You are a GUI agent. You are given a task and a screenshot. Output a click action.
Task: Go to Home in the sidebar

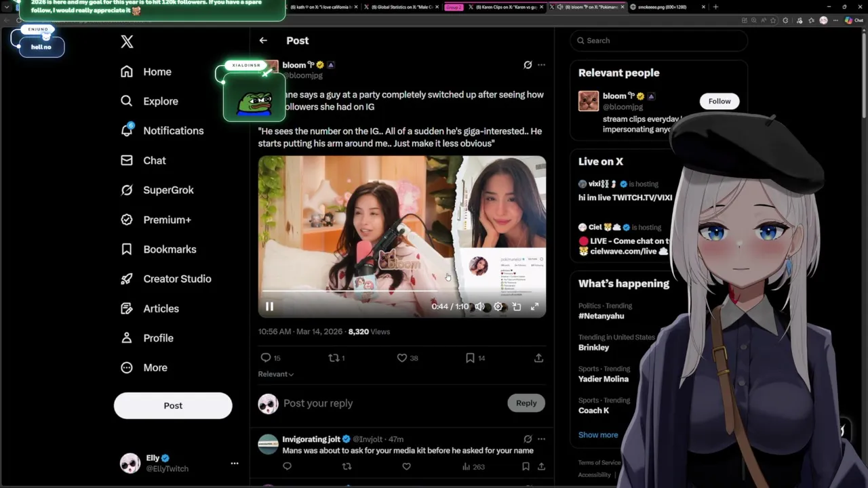(x=146, y=72)
